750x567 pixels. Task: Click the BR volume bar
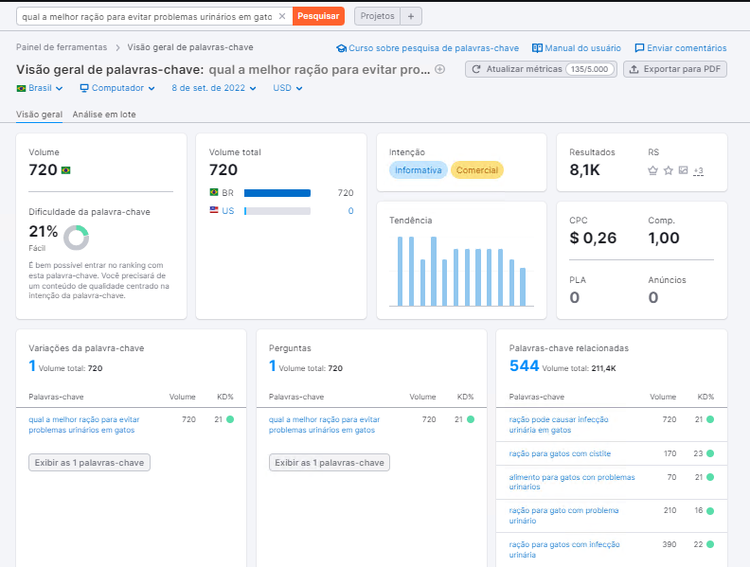pos(277,193)
